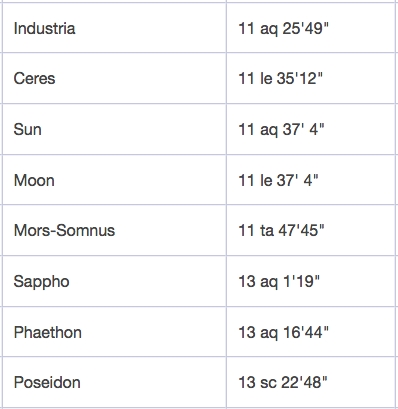Select Moon position 11 le 37' 4"
Viewport: 398px width, 409px height.
[278, 180]
